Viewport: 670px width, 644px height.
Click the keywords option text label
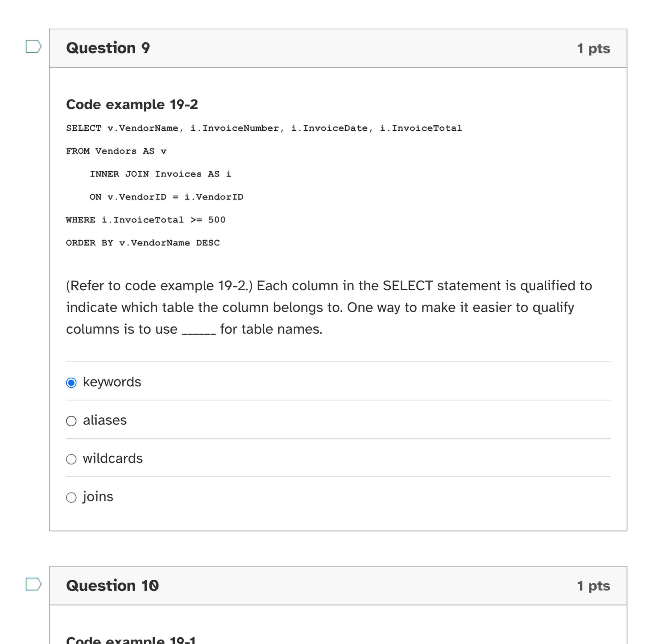pyautogui.click(x=112, y=382)
